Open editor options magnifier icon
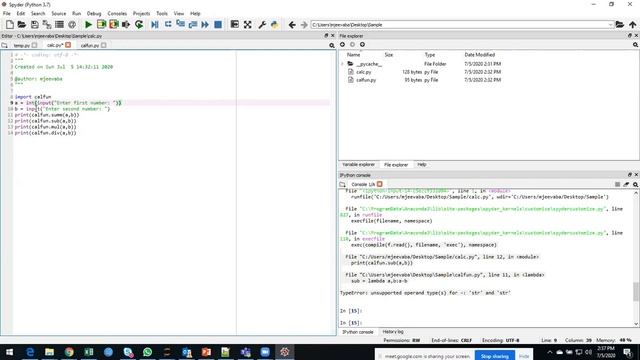 [332, 45]
